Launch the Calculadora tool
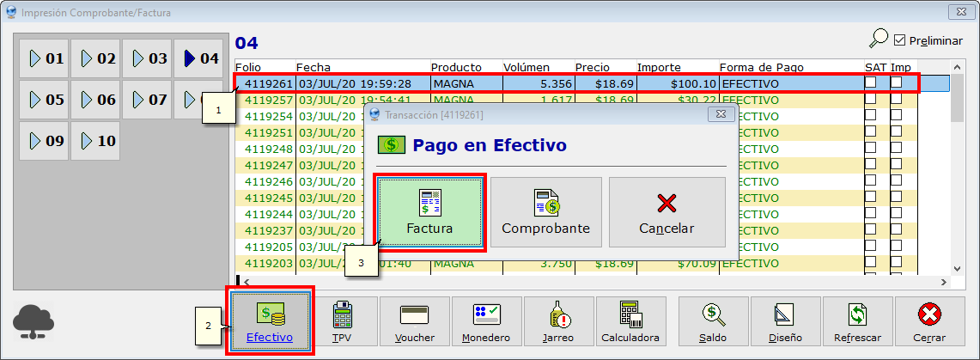The height and width of the screenshot is (360, 980). [x=630, y=321]
